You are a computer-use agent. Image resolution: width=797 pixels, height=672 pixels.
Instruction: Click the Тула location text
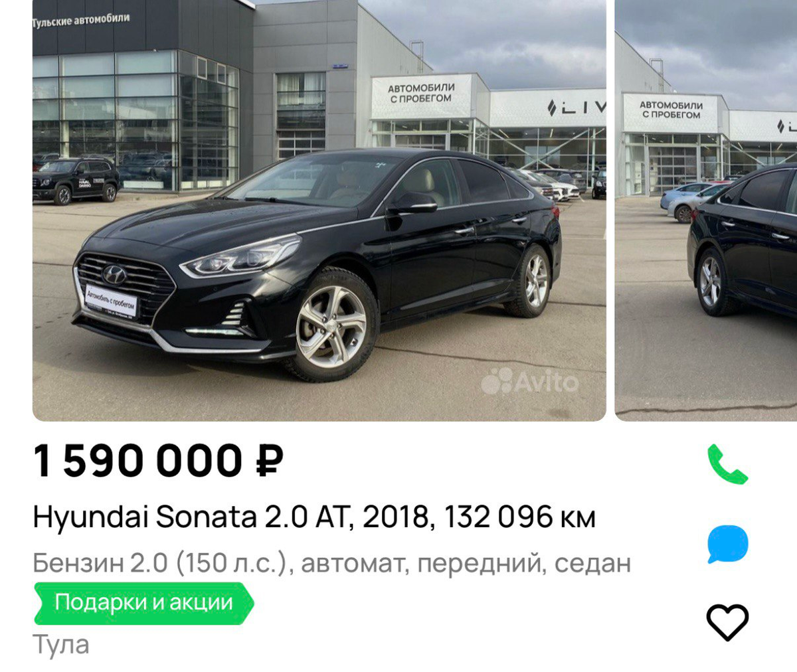[61, 645]
